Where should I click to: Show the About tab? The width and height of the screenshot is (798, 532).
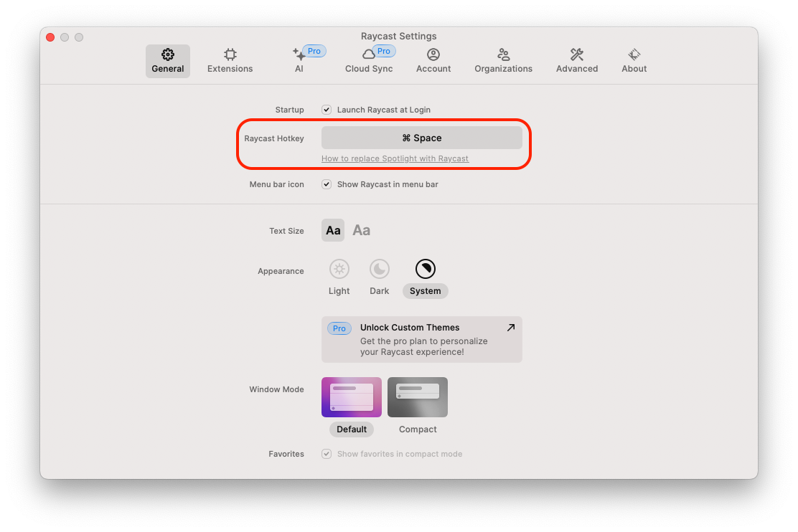coord(634,61)
